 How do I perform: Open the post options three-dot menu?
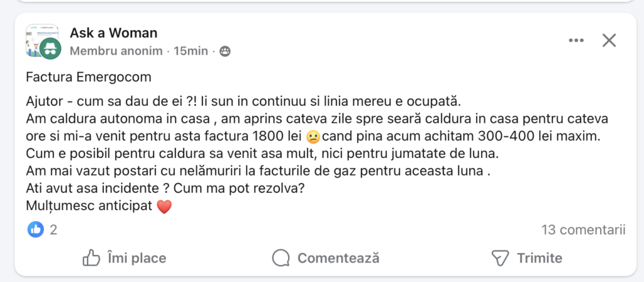[576, 41]
